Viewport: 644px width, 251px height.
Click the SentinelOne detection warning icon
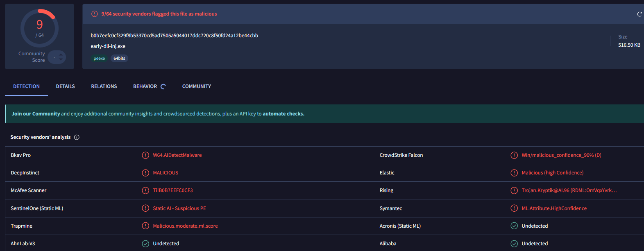145,208
